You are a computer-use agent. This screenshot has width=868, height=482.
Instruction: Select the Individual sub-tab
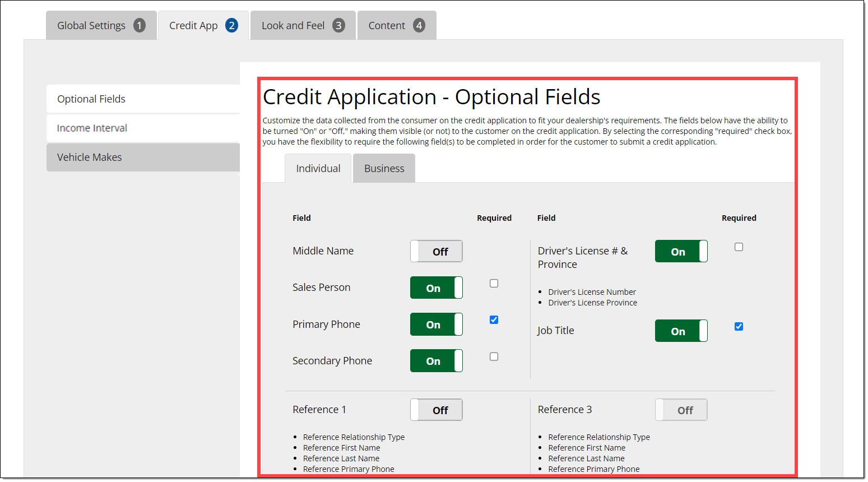click(318, 169)
